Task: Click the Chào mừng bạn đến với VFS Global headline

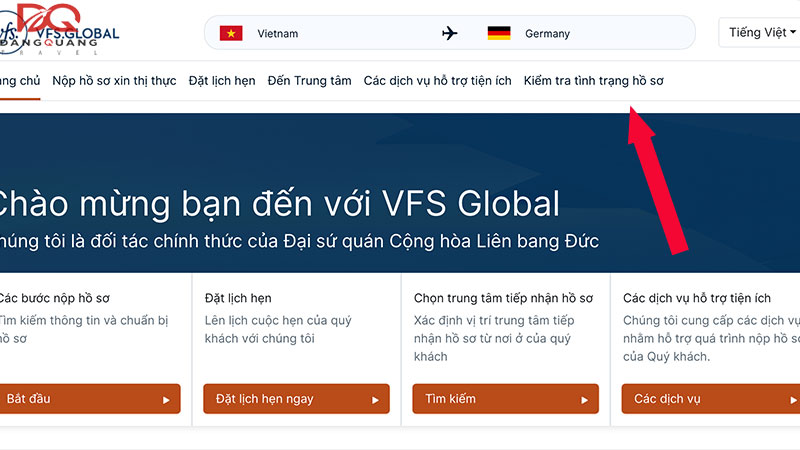Action: coord(280,204)
